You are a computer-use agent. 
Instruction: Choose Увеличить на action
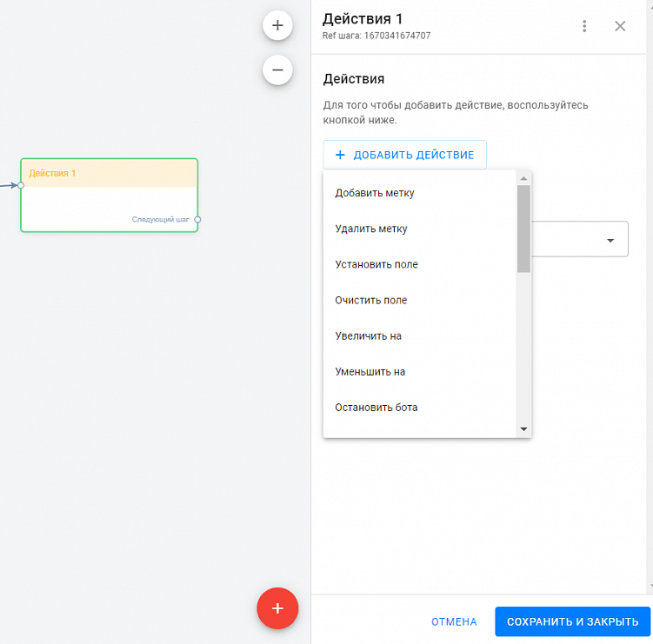(x=368, y=336)
